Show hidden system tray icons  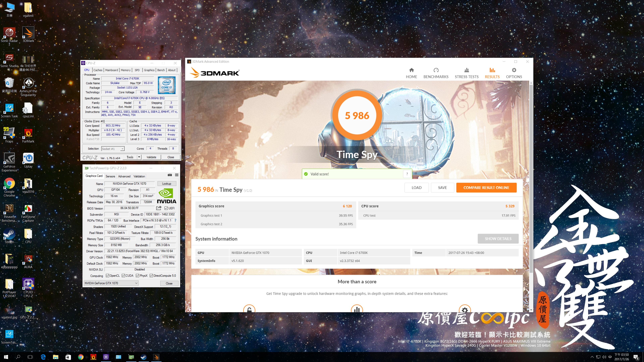point(592,357)
